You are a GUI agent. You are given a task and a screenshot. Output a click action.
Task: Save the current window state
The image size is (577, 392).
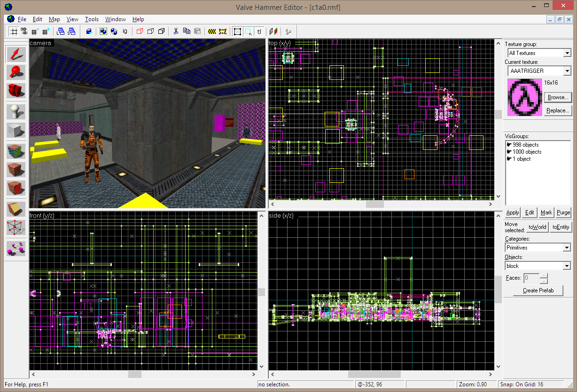coord(71,31)
